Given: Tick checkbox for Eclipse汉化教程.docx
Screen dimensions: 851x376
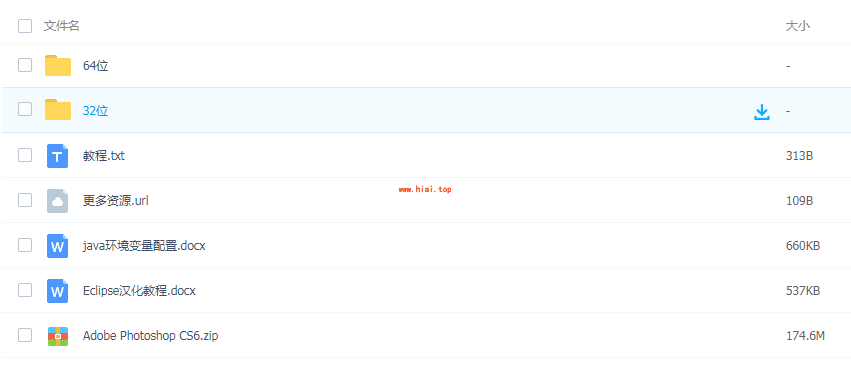Looking at the screenshot, I should coord(25,290).
